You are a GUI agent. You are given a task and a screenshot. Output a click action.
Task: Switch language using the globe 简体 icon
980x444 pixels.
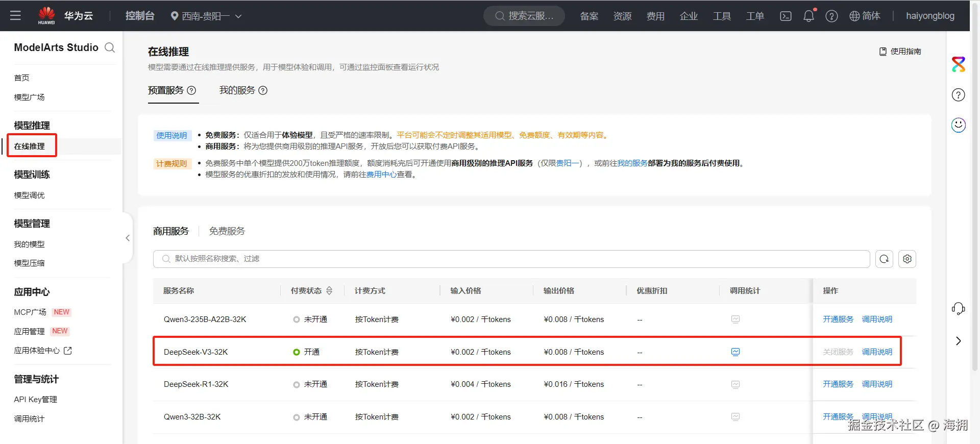(x=865, y=16)
